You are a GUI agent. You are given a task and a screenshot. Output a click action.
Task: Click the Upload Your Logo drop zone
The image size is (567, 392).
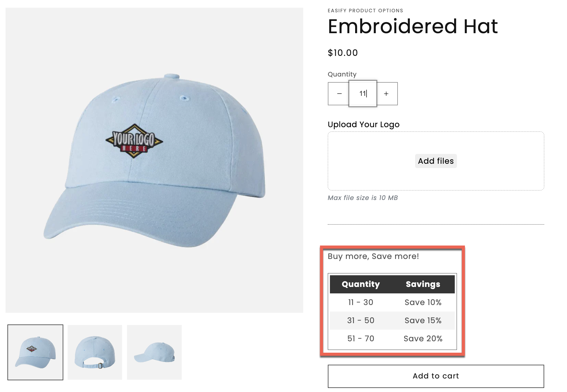click(x=436, y=161)
